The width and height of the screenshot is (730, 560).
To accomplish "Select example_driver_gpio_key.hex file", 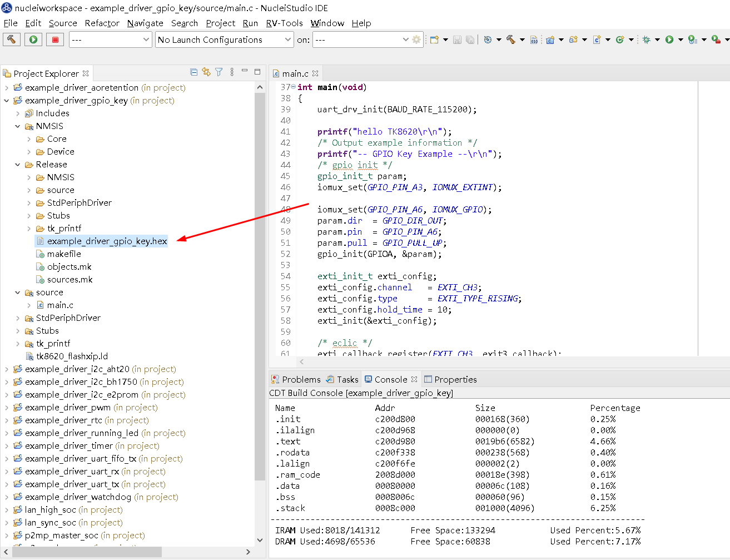I will click(x=107, y=241).
